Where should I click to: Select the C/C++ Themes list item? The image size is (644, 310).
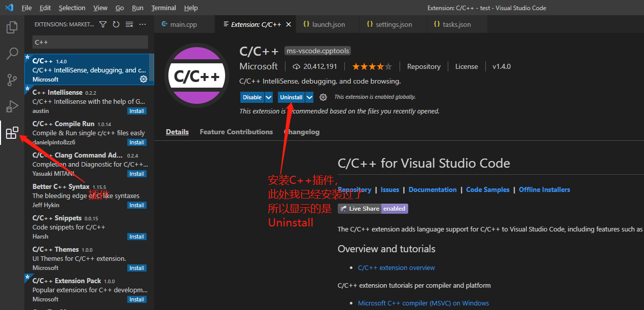[89, 258]
